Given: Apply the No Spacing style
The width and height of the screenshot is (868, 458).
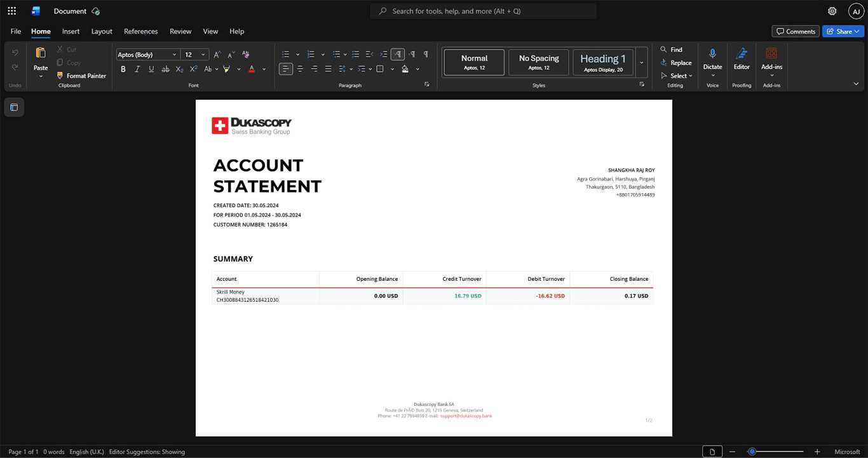Looking at the screenshot, I should click(539, 62).
